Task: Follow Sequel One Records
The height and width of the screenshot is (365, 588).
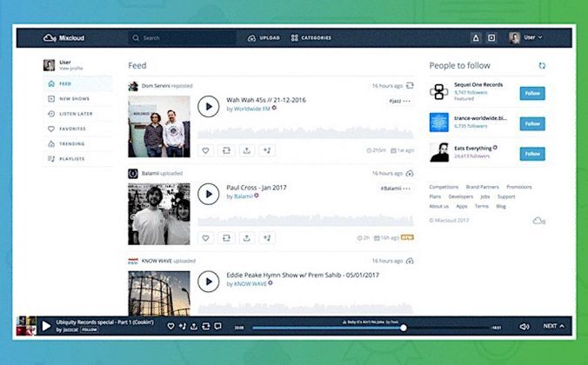Action: click(532, 93)
